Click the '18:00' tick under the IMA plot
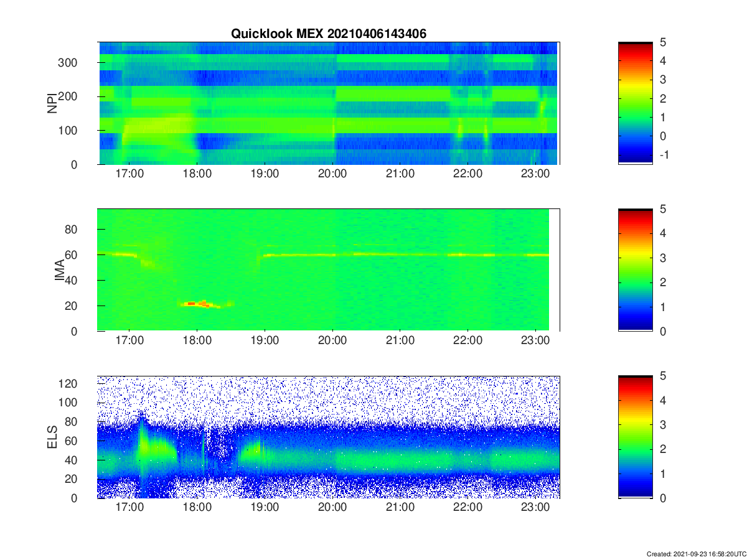Screen dimensions: 747x560 (197, 341)
